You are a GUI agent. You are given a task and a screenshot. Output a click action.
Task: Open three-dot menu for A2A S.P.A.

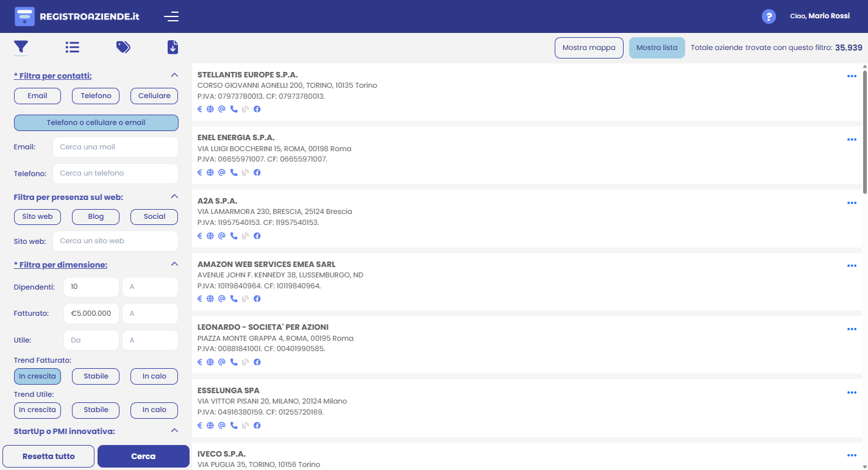852,203
